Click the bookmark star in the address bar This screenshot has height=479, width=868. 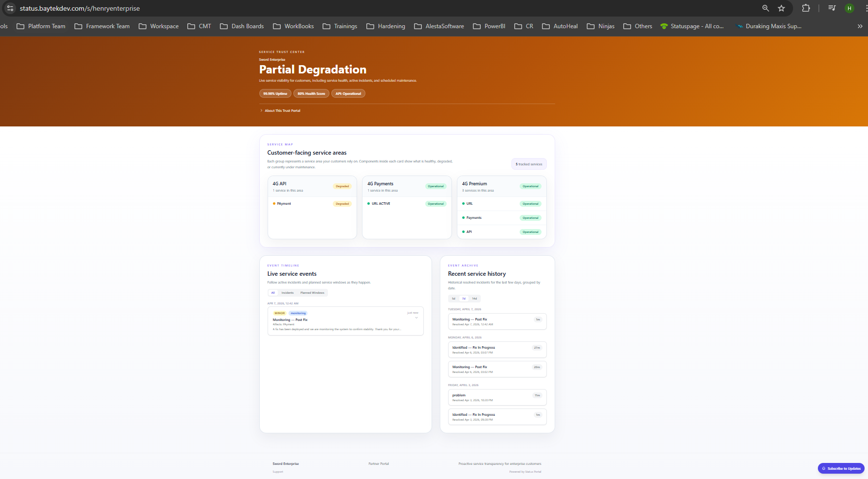[781, 8]
